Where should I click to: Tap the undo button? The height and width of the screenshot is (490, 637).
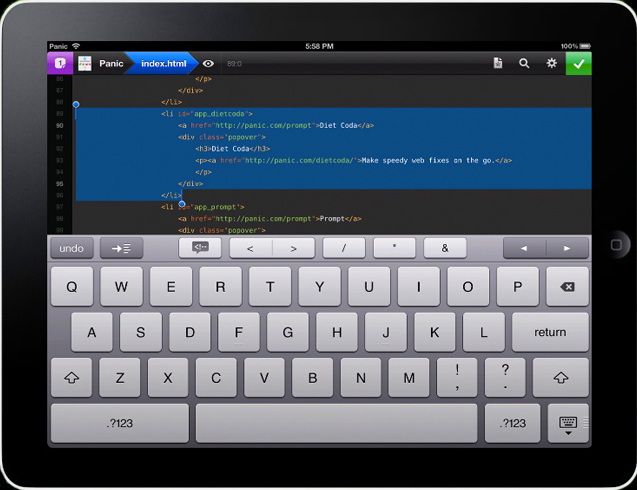click(71, 248)
